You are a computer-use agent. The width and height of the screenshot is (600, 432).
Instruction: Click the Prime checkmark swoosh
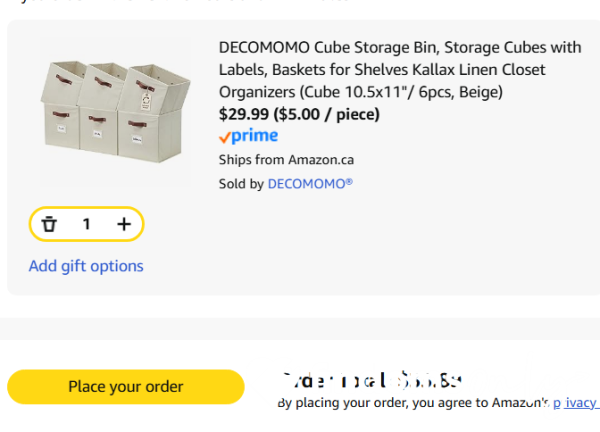click(225, 138)
